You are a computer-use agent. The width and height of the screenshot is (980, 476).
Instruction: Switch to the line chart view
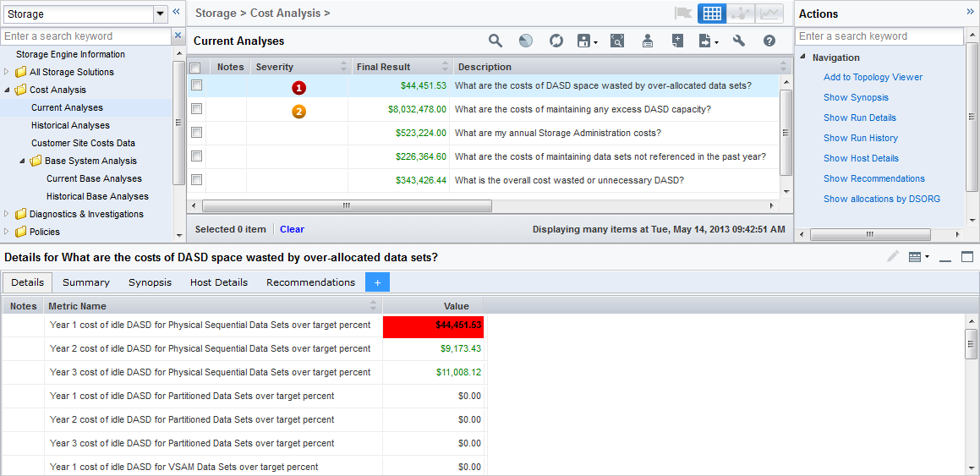(769, 14)
